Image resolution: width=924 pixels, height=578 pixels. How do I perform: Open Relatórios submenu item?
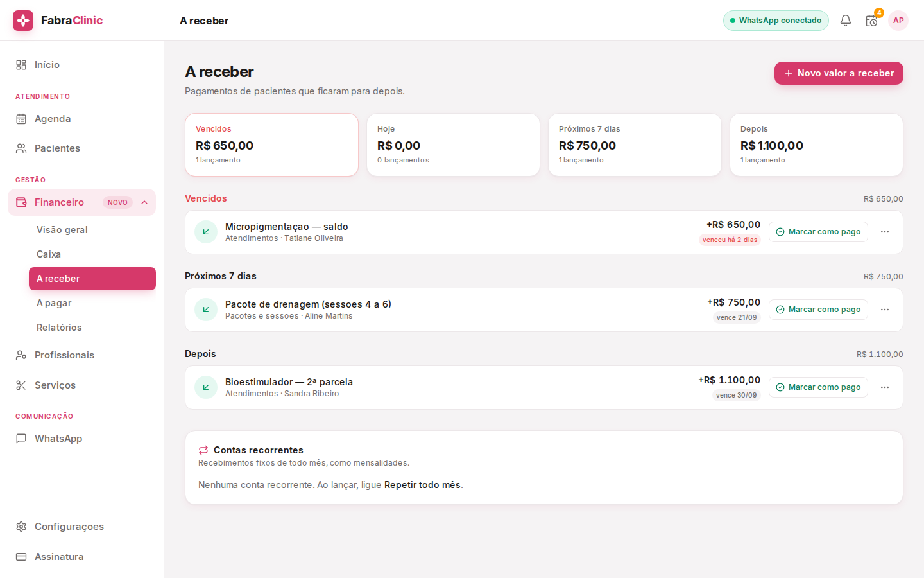pos(92,328)
